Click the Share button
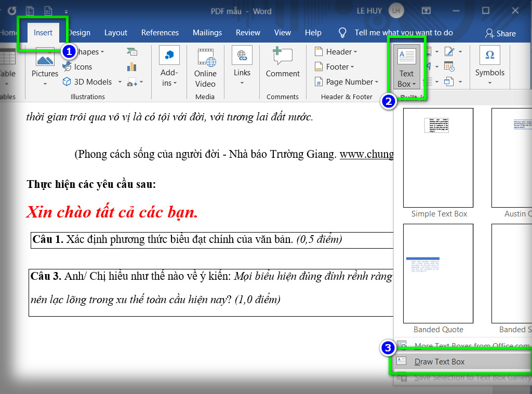 coord(500,33)
